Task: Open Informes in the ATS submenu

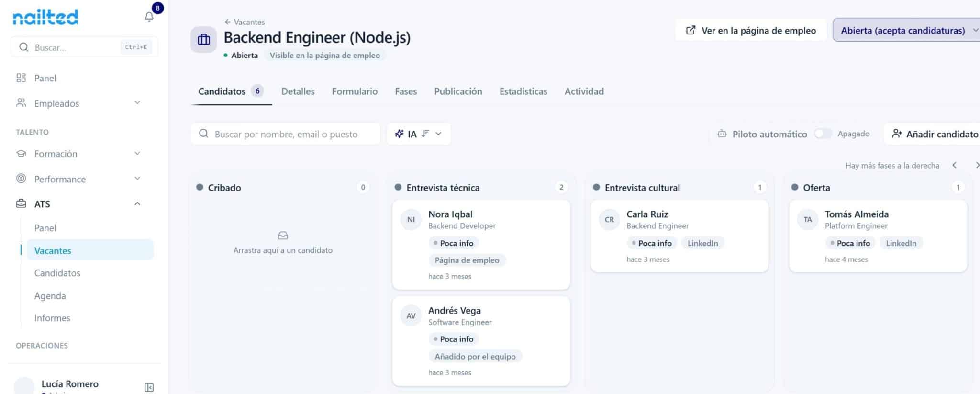Action: coord(52,318)
